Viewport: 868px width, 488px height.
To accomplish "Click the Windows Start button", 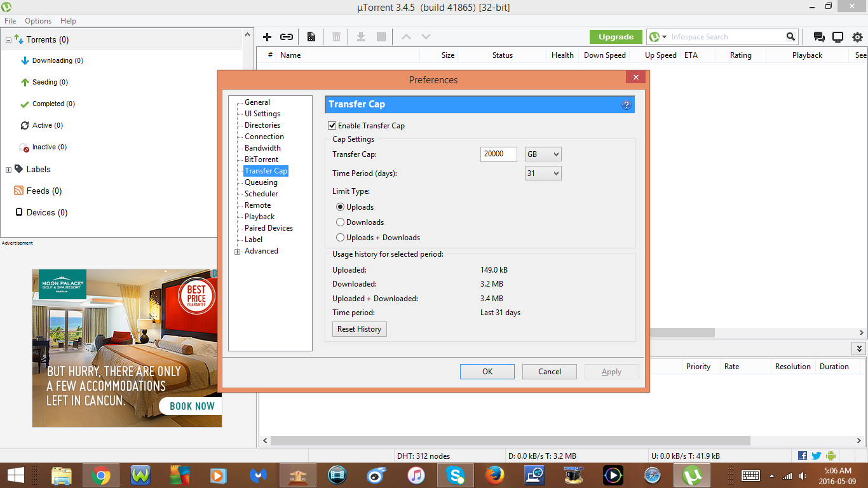I will click(x=16, y=475).
